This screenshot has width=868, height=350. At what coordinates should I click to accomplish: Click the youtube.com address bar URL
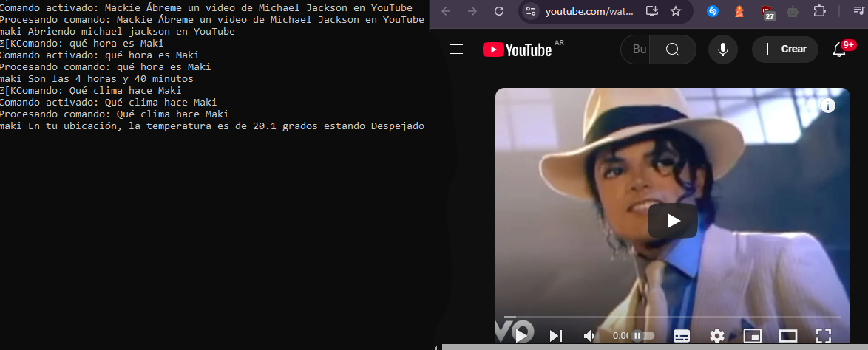(x=589, y=11)
